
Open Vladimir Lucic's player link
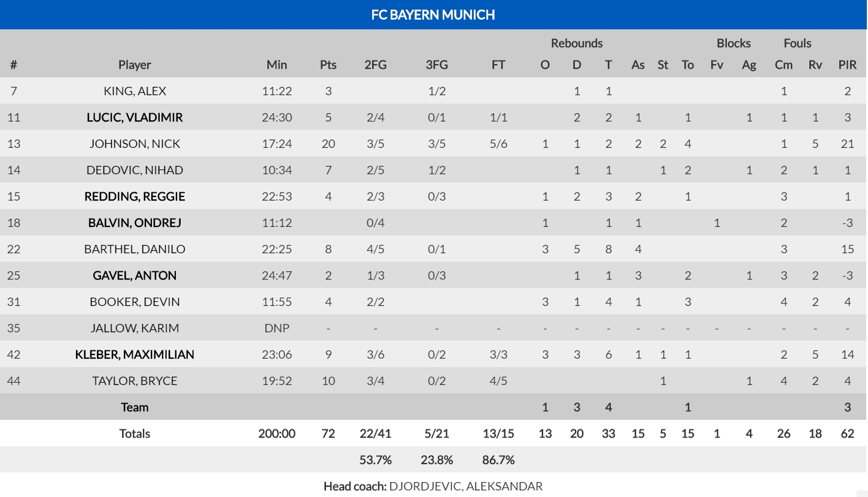(135, 117)
